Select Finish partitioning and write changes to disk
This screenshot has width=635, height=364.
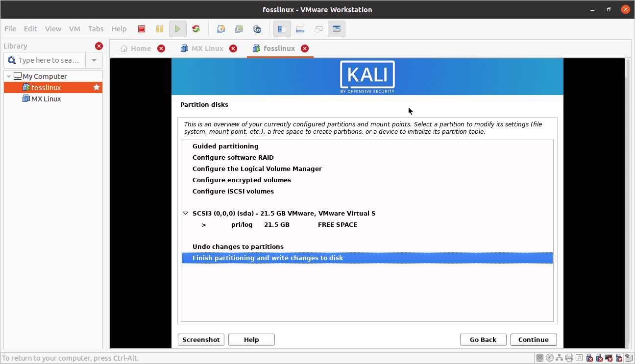367,258
